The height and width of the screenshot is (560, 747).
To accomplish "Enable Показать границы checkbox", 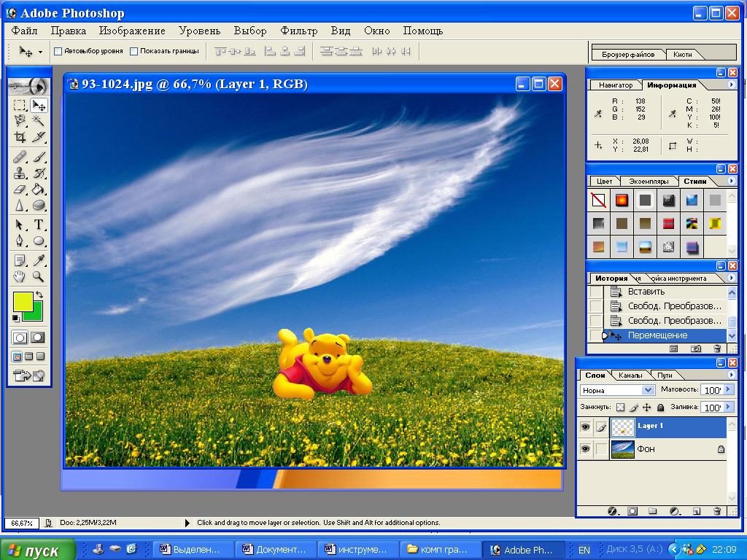I will click(134, 52).
